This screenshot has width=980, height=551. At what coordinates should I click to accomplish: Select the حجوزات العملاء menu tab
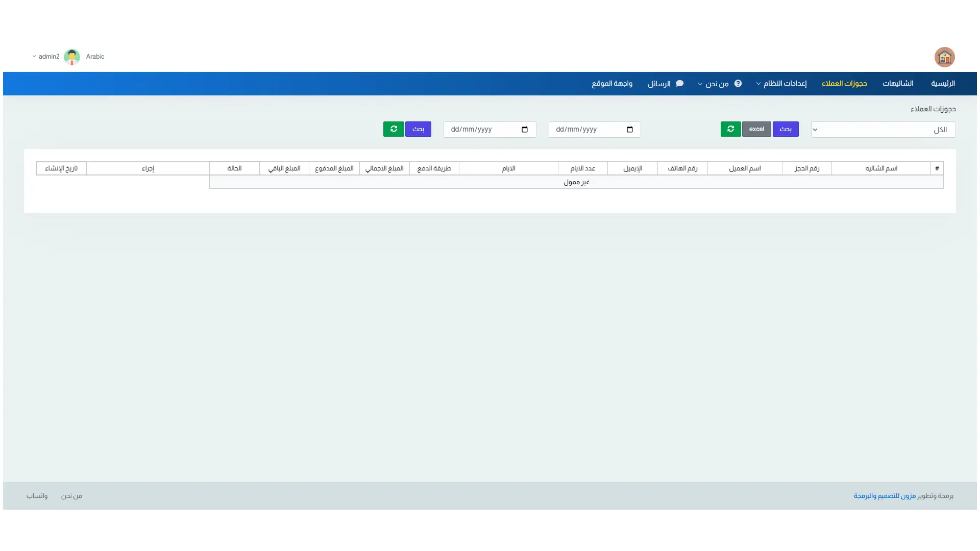[844, 84]
